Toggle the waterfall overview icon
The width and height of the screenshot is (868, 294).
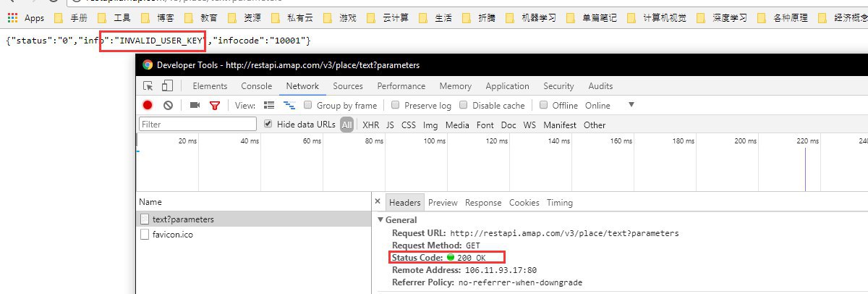click(x=289, y=105)
